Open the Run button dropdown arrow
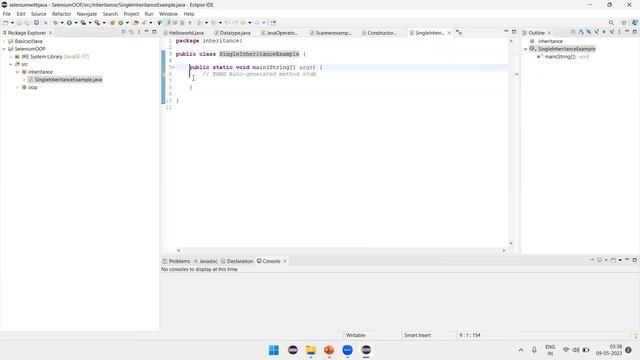Screen dimensions: 640x360 pos(76,23)
